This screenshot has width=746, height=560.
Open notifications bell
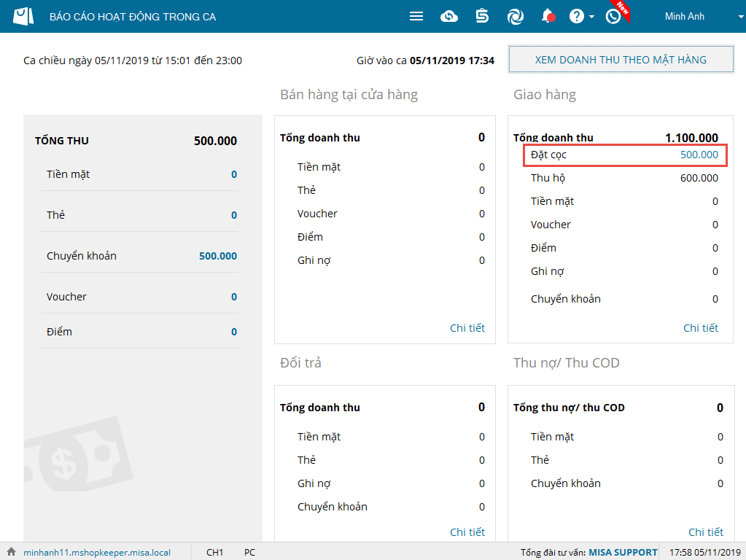point(548,16)
